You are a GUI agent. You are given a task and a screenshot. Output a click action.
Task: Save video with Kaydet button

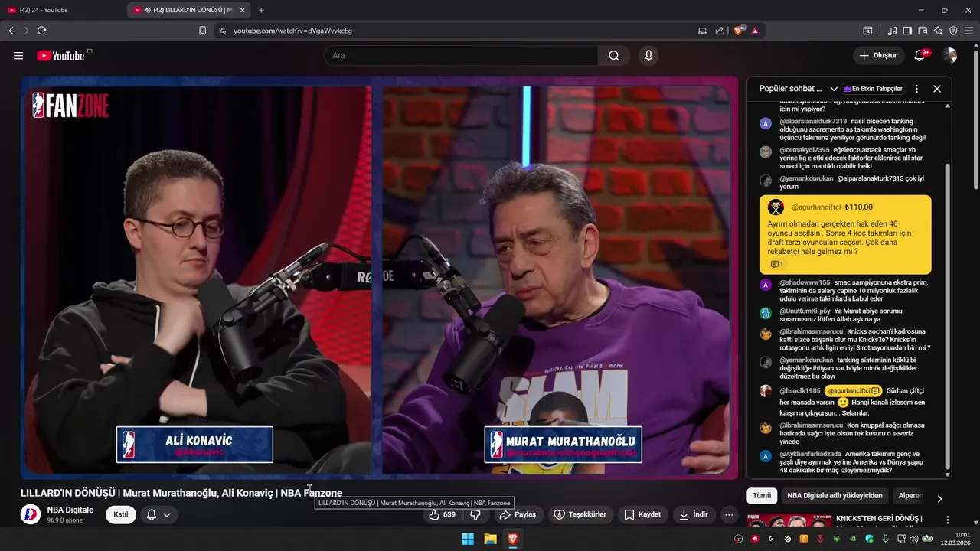(642, 514)
